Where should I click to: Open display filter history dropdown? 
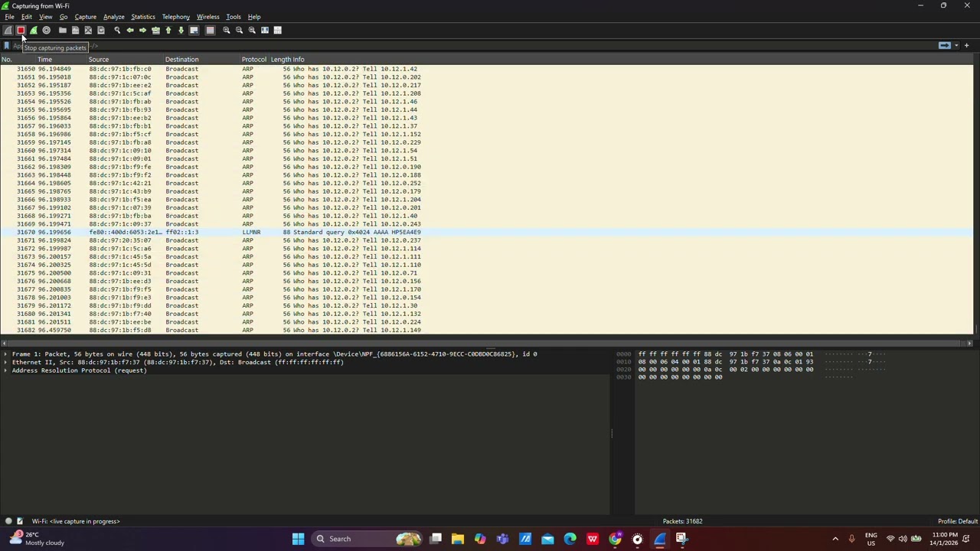click(x=956, y=46)
